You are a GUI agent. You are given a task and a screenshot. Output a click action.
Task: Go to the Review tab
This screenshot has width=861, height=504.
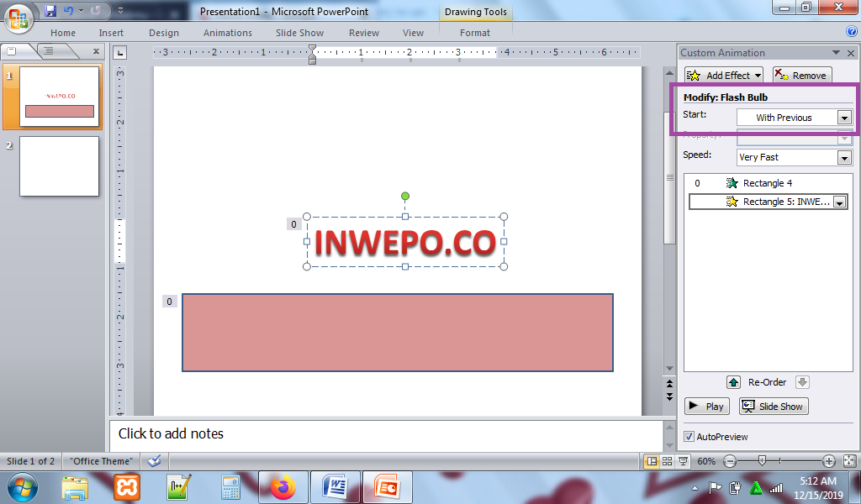[x=364, y=33]
